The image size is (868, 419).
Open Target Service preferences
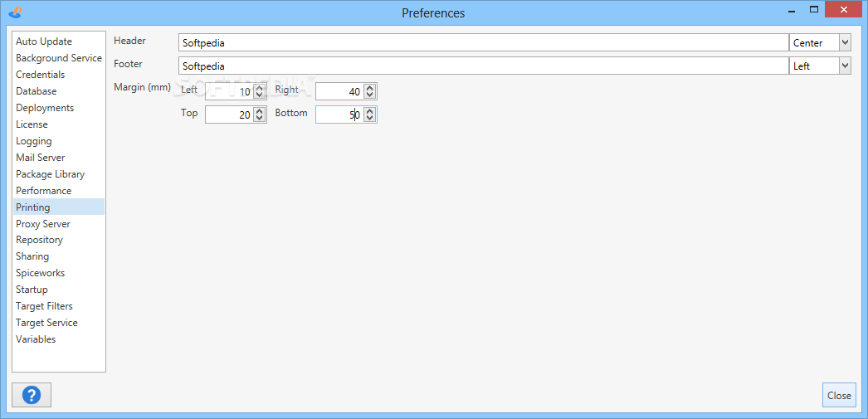(59, 323)
